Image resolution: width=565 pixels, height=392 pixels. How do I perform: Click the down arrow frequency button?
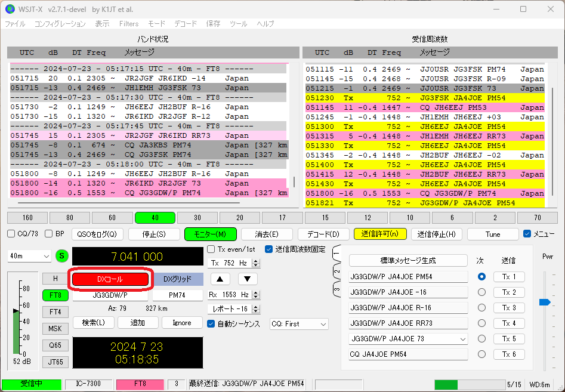pos(248,279)
